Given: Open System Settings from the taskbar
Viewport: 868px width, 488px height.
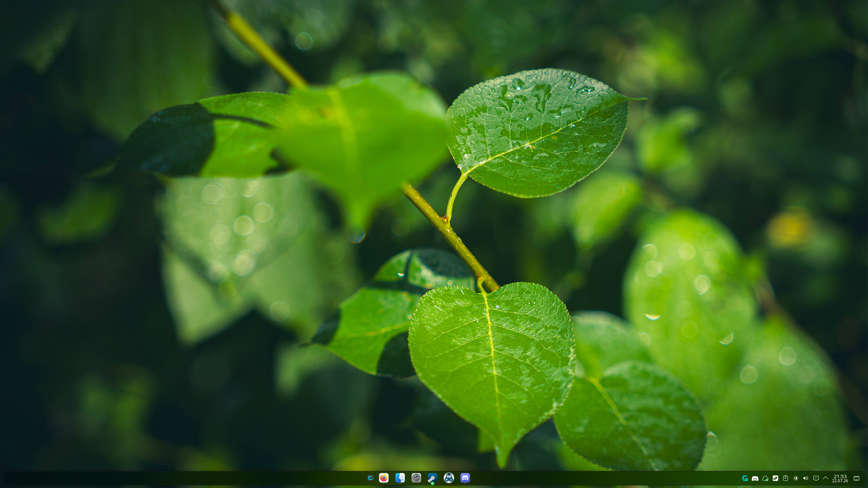Looking at the screenshot, I should pyautogui.click(x=416, y=478).
